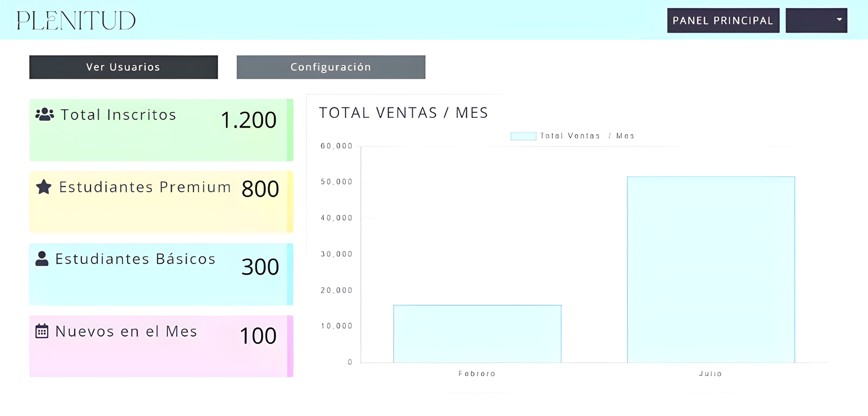
Task: Click the Julio axis label
Action: (711, 374)
